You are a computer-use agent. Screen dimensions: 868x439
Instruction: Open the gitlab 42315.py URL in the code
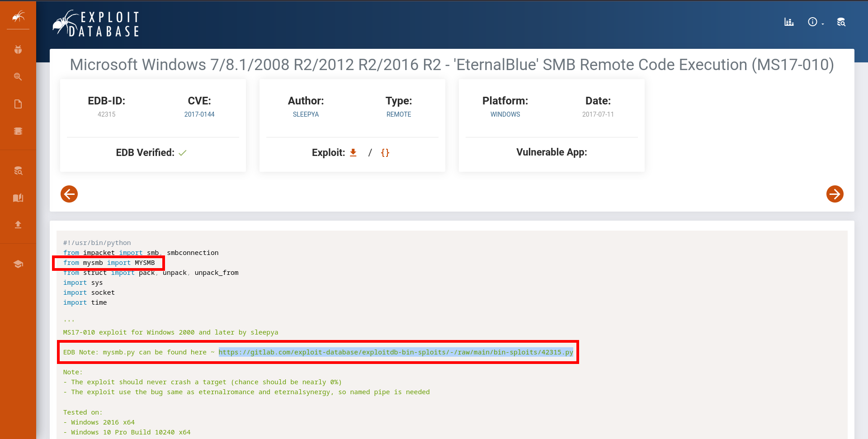[396, 352]
